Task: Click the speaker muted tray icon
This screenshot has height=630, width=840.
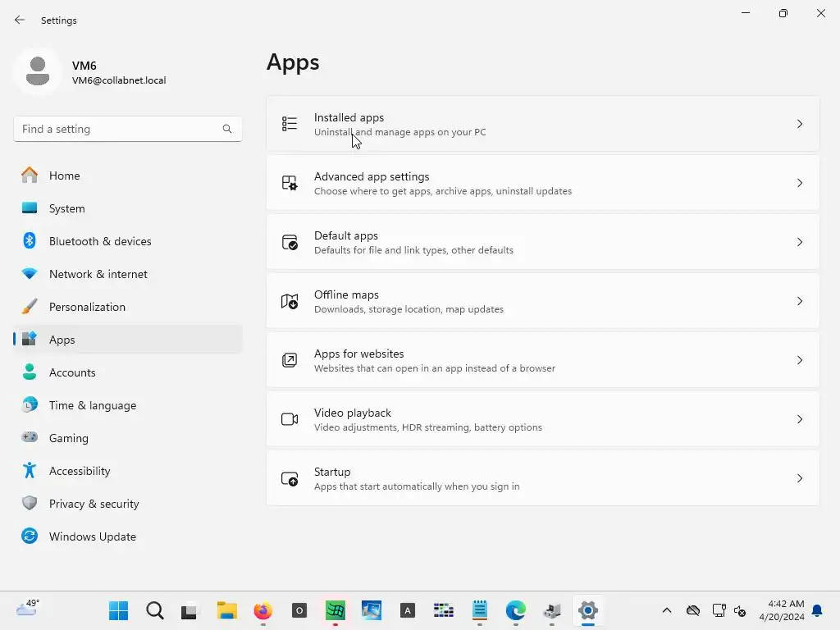Action: (x=740, y=610)
